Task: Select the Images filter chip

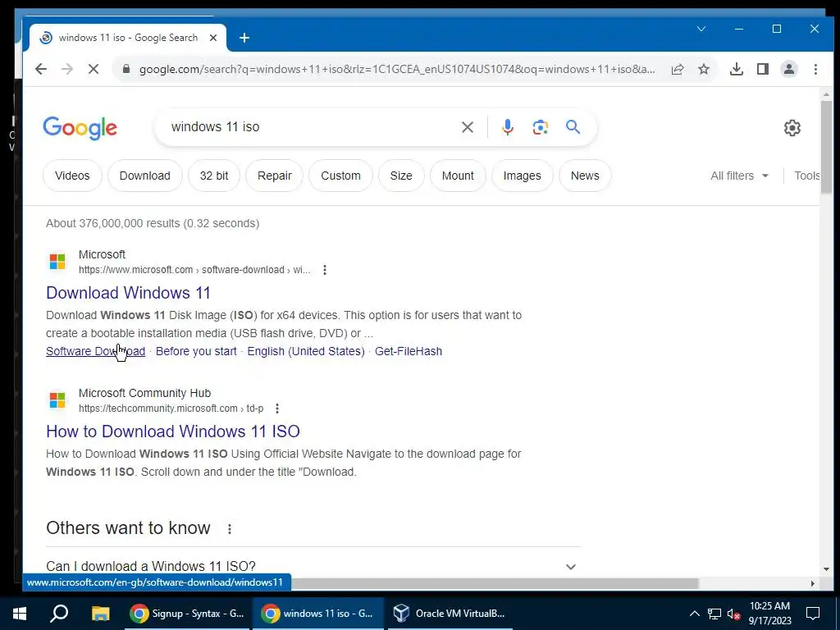Action: click(x=522, y=176)
